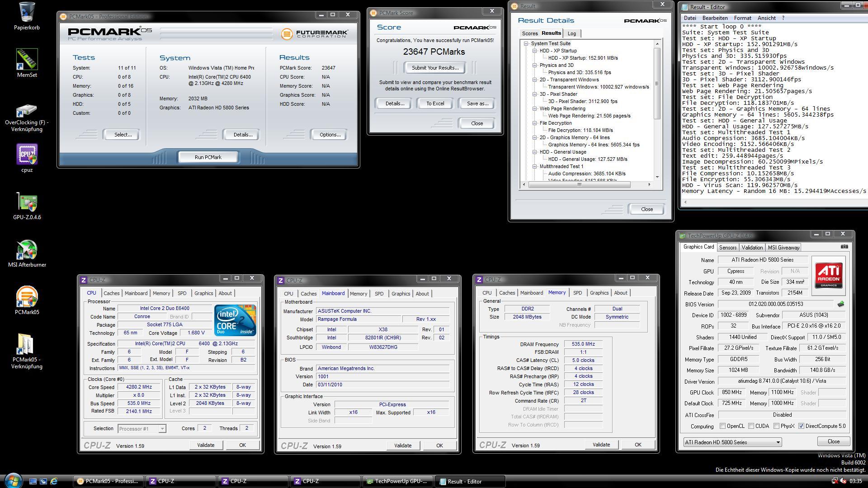Click the Result Details horizontal scrollbar
The height and width of the screenshot is (488, 868).
point(587,184)
